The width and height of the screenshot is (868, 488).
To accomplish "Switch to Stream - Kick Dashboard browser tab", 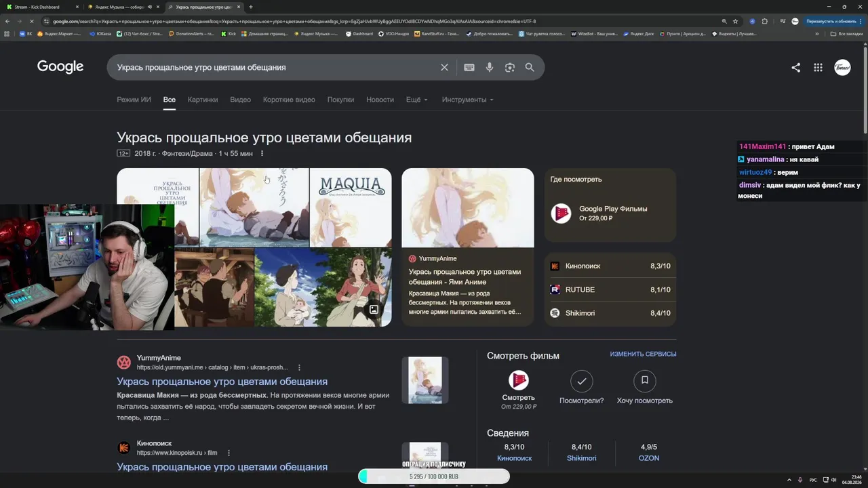I will click(41, 7).
